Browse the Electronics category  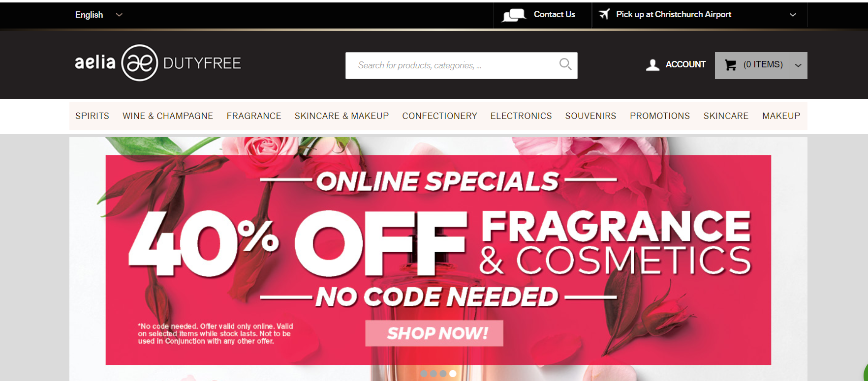[521, 116]
